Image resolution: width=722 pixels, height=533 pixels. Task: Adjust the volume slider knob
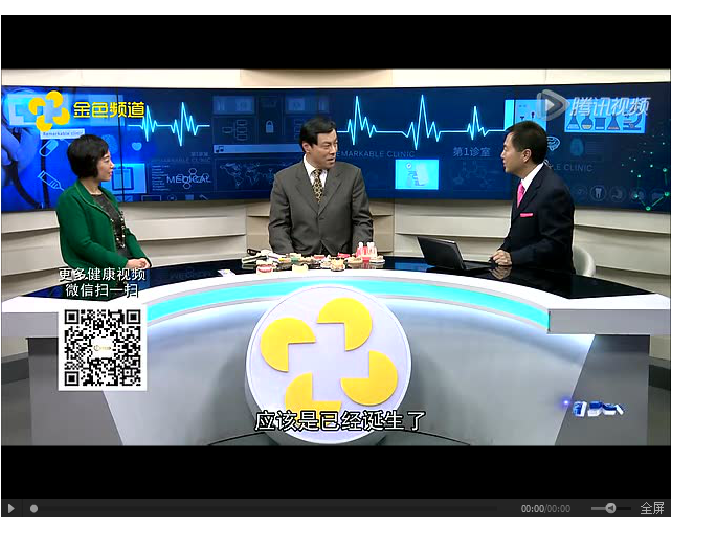[x=611, y=508]
